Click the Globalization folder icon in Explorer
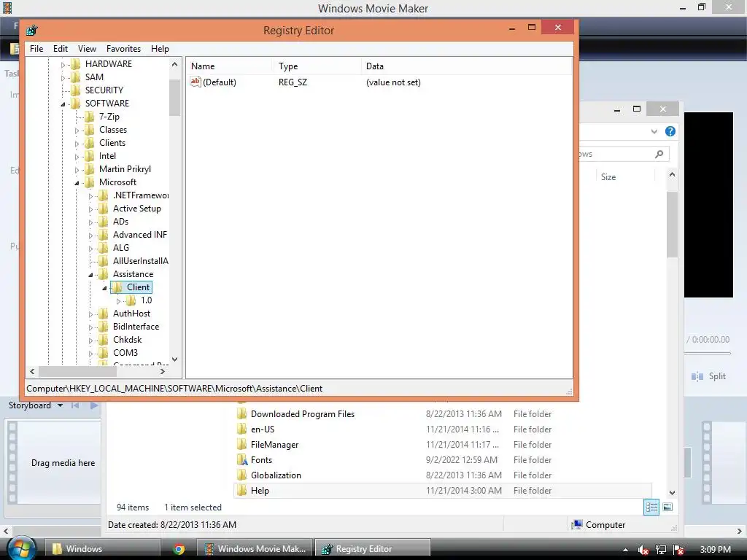 (x=242, y=475)
